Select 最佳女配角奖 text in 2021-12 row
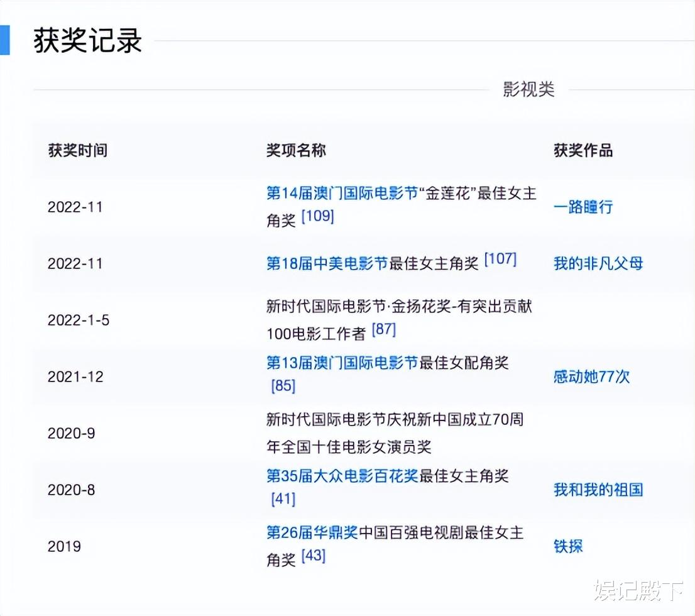The width and height of the screenshot is (695, 616). 464,363
